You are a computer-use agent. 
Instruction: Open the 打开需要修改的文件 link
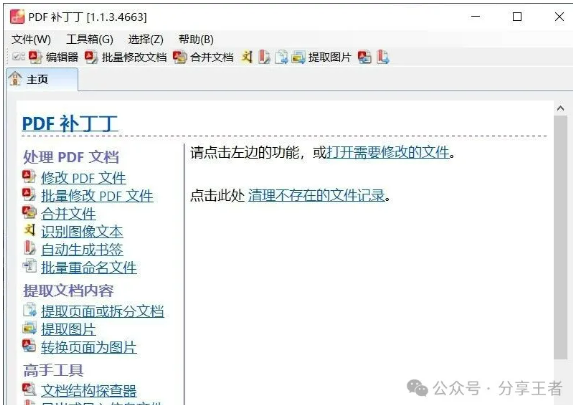click(388, 152)
